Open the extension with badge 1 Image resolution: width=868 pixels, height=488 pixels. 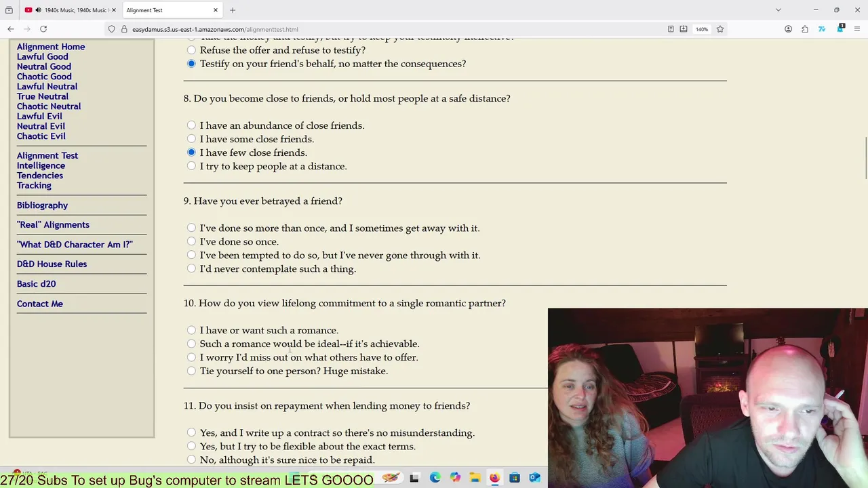pyautogui.click(x=840, y=28)
